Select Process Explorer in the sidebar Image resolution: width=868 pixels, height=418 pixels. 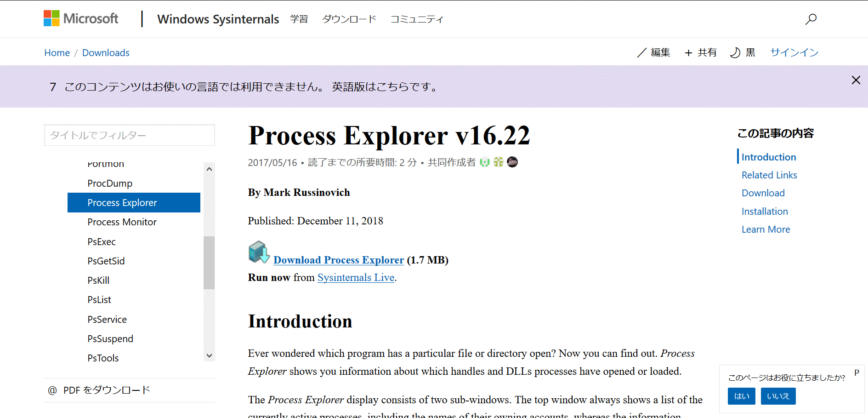click(x=134, y=203)
